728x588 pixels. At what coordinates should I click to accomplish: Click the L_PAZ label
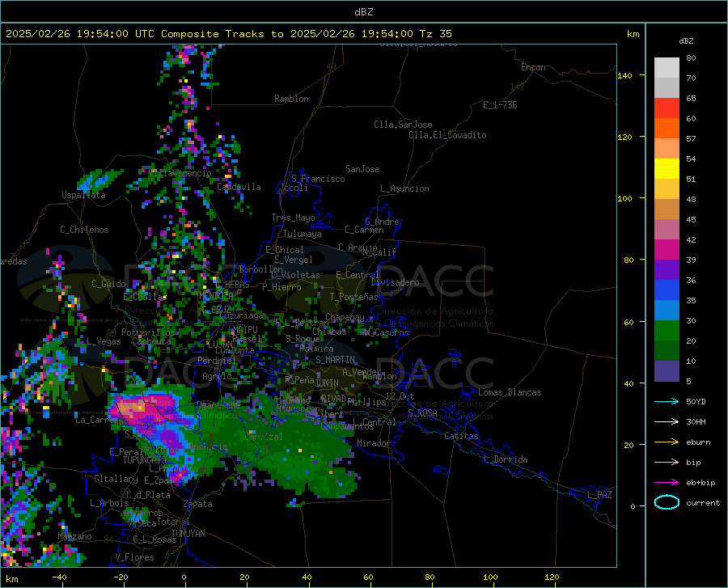click(x=599, y=495)
